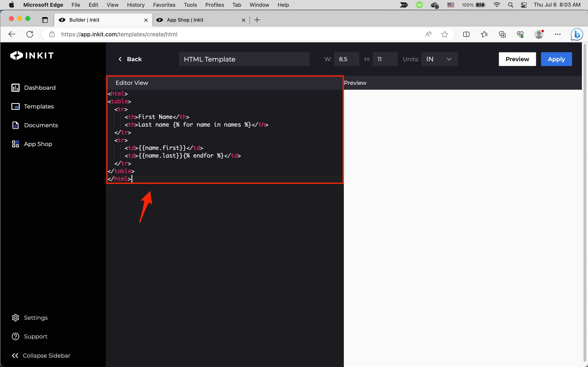This screenshot has width=588, height=367.
Task: Click the browser refresh icon
Action: tap(30, 34)
